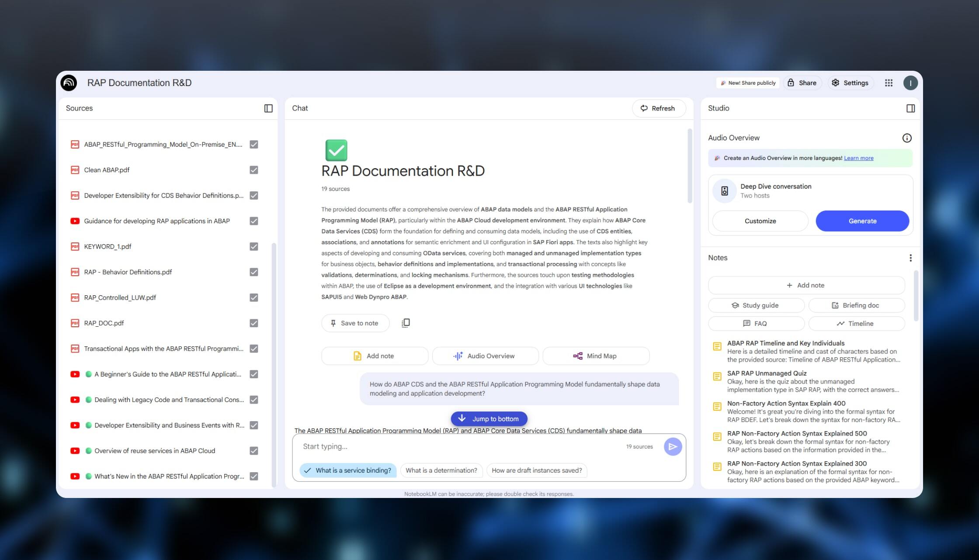Open the Mind Map
This screenshot has height=560, width=979.
tap(596, 356)
